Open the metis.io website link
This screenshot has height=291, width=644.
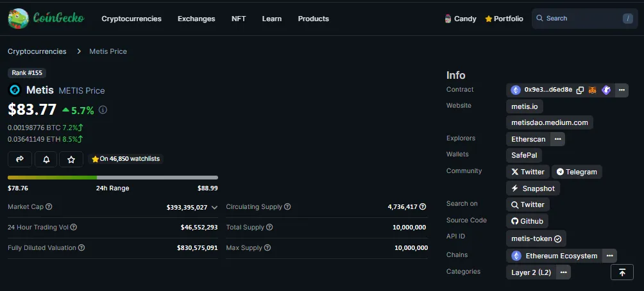click(x=525, y=106)
